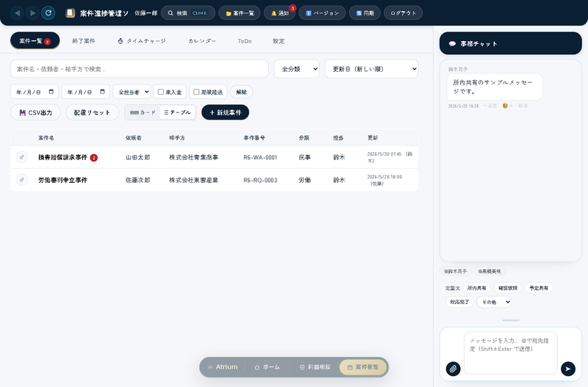Image resolution: width=588 pixels, height=387 pixels.
Task: Focus the メッセージを入力 chat box
Action: click(511, 352)
